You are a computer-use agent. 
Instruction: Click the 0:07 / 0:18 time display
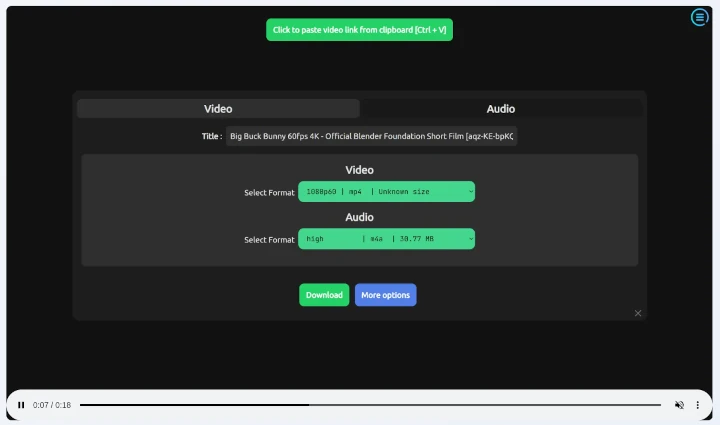pyautogui.click(x=52, y=405)
